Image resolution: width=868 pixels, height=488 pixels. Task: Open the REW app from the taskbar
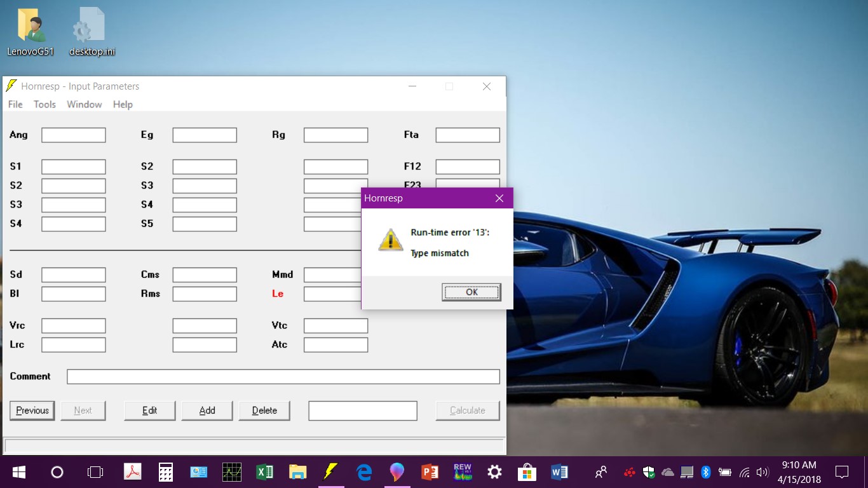tap(463, 472)
